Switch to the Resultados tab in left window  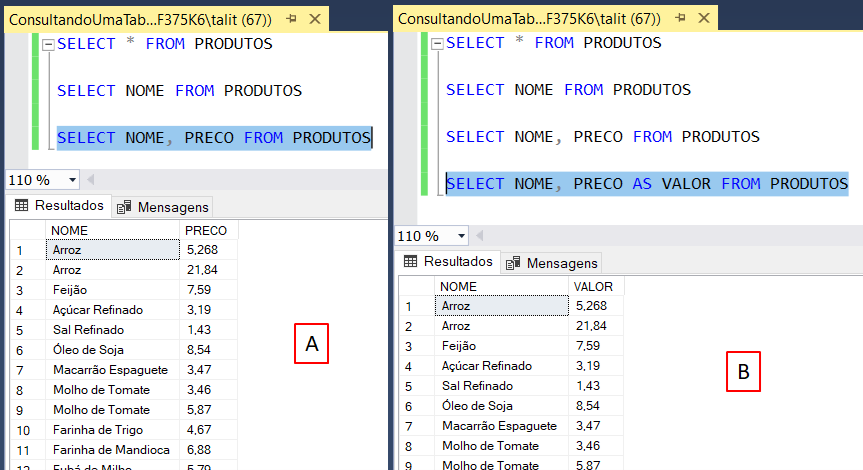[x=59, y=206]
